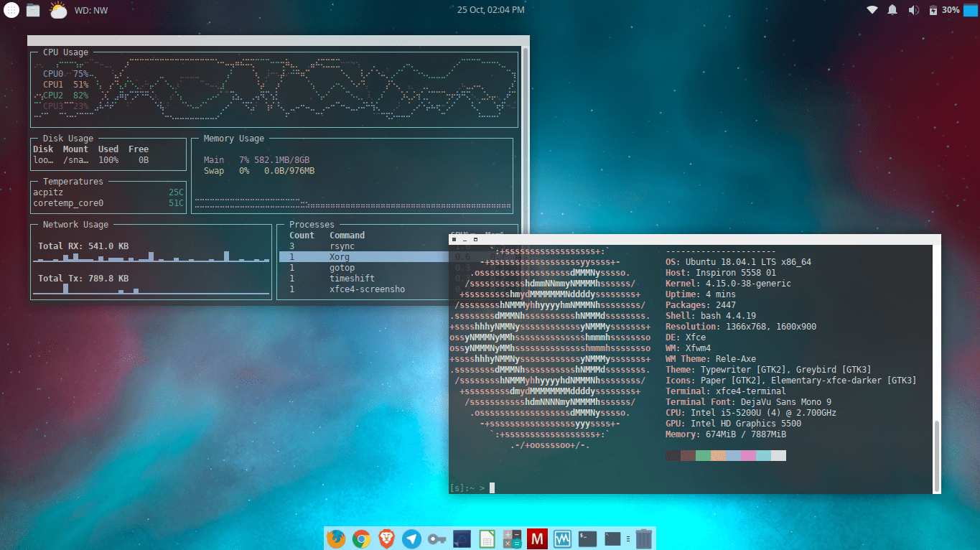Launch the Brave browser
The height and width of the screenshot is (550, 980).
click(386, 539)
